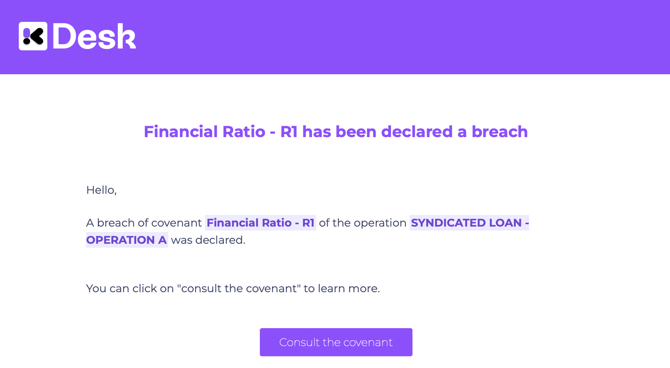
Task: Click the words "of the operation"
Action: coord(362,223)
